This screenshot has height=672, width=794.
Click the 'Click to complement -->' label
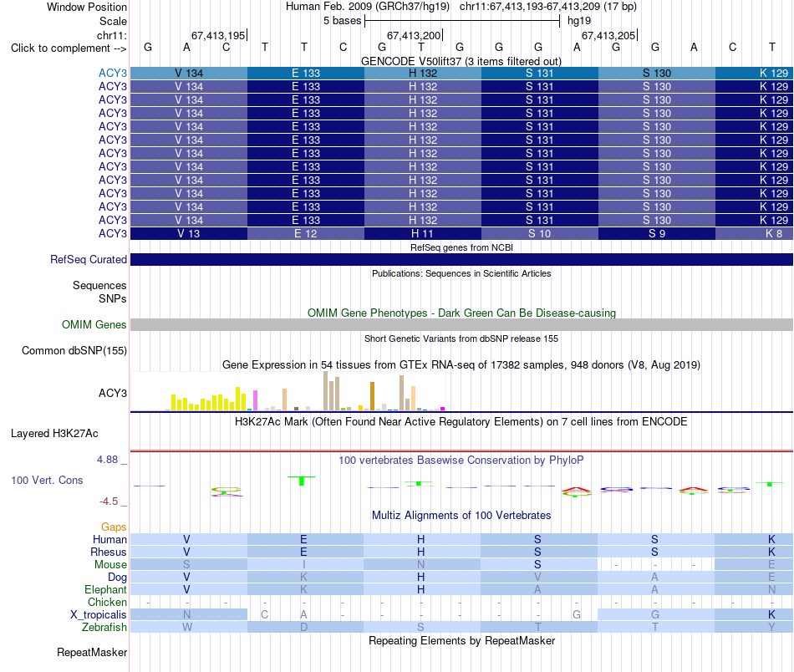point(69,48)
